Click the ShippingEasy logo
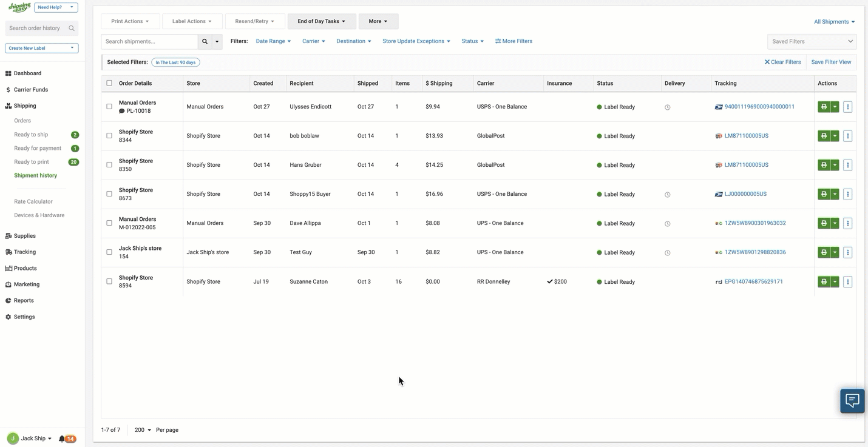This screenshot has width=868, height=447. tap(19, 7)
